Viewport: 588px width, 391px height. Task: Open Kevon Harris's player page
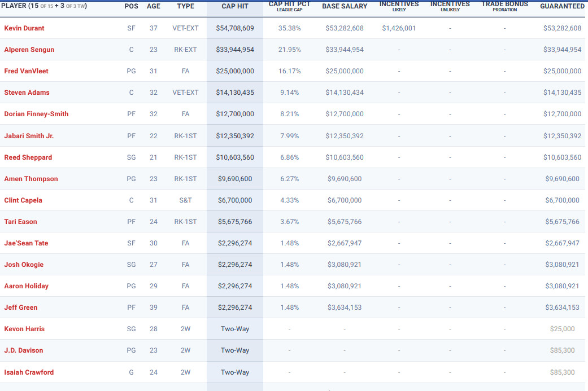24,329
